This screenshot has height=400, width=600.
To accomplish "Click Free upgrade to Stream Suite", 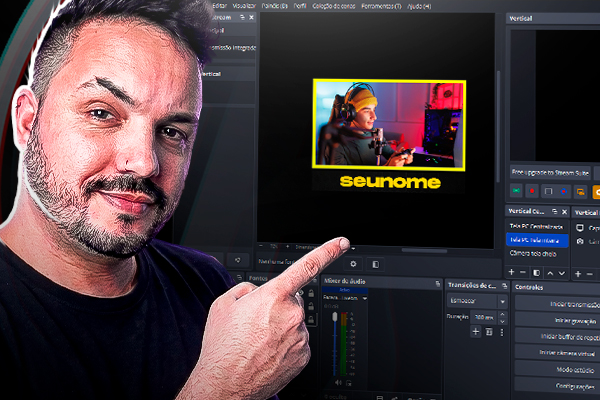I will (550, 173).
